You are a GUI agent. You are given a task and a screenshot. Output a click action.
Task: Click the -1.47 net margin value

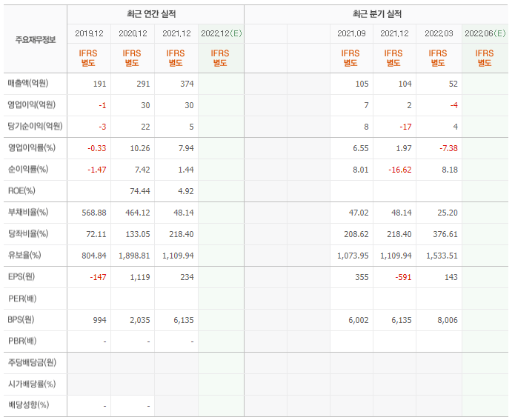pos(97,170)
